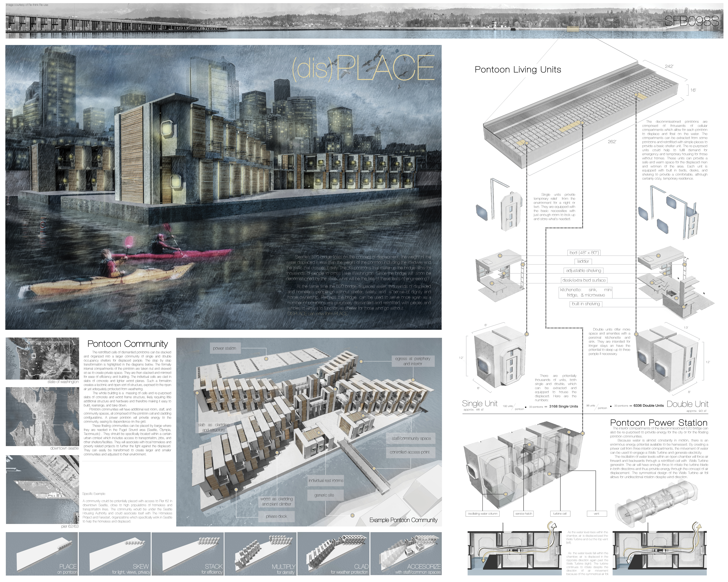
Task: Click the "adjustable shelving" label box
Action: (583, 271)
